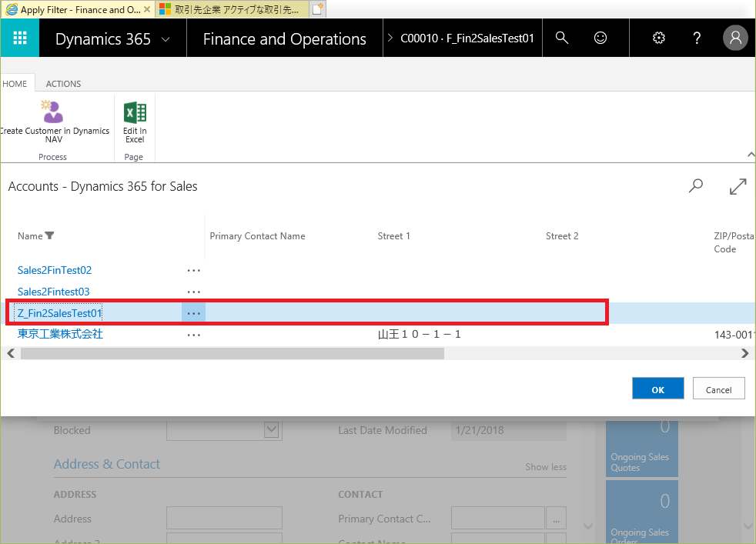Open the Ongoing Sales Orders tile
Screen dimensions: 756x544
coord(642,512)
